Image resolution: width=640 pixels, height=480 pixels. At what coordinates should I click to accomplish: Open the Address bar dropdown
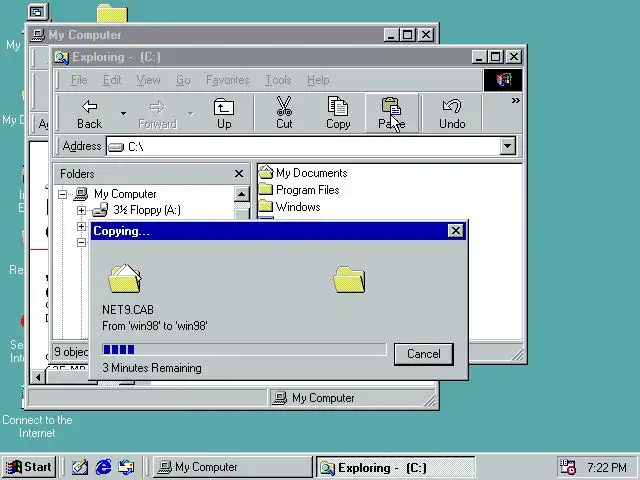(508, 146)
